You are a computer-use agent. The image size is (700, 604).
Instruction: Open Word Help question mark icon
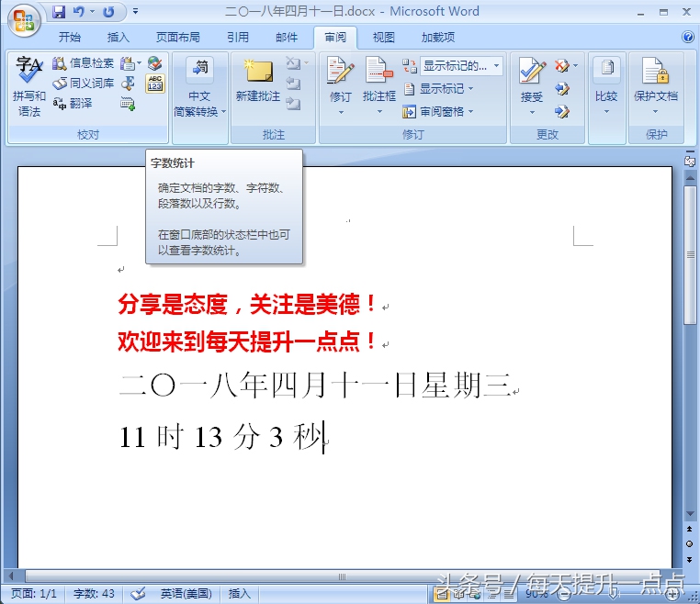pos(687,37)
